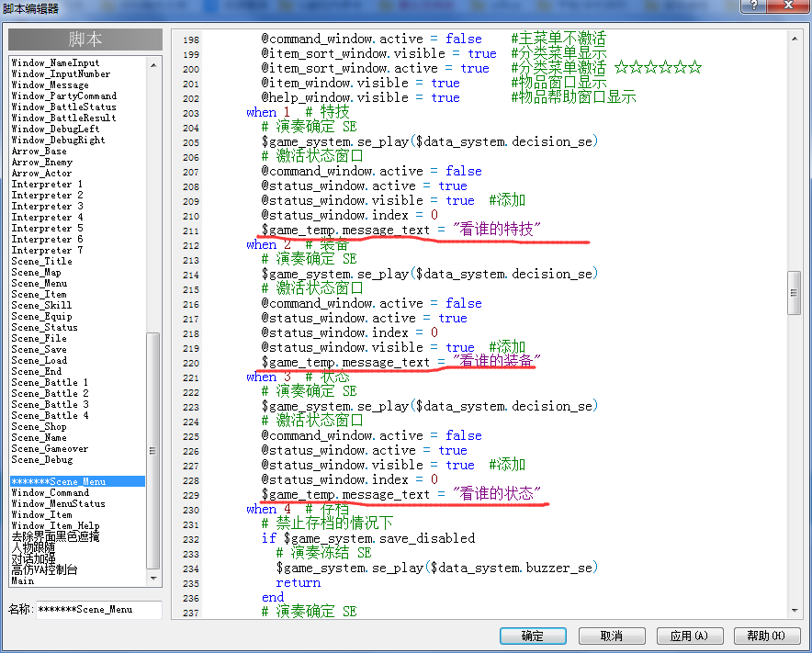
Task: Click the code editor scroll down arrow
Action: (x=795, y=611)
